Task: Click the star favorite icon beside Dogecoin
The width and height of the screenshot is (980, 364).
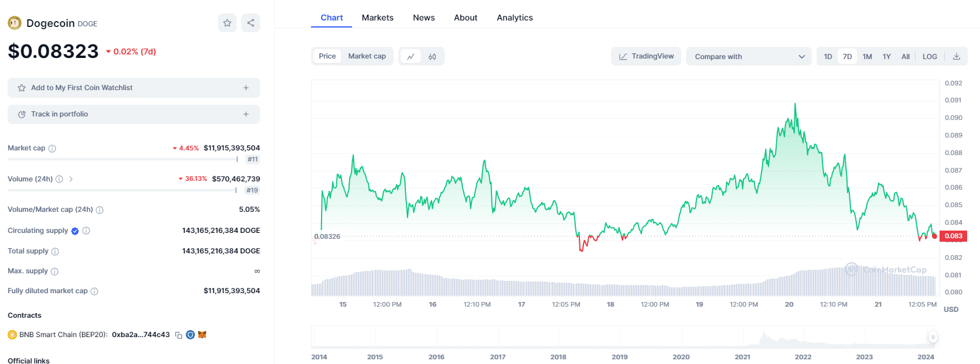Action: 227,23
